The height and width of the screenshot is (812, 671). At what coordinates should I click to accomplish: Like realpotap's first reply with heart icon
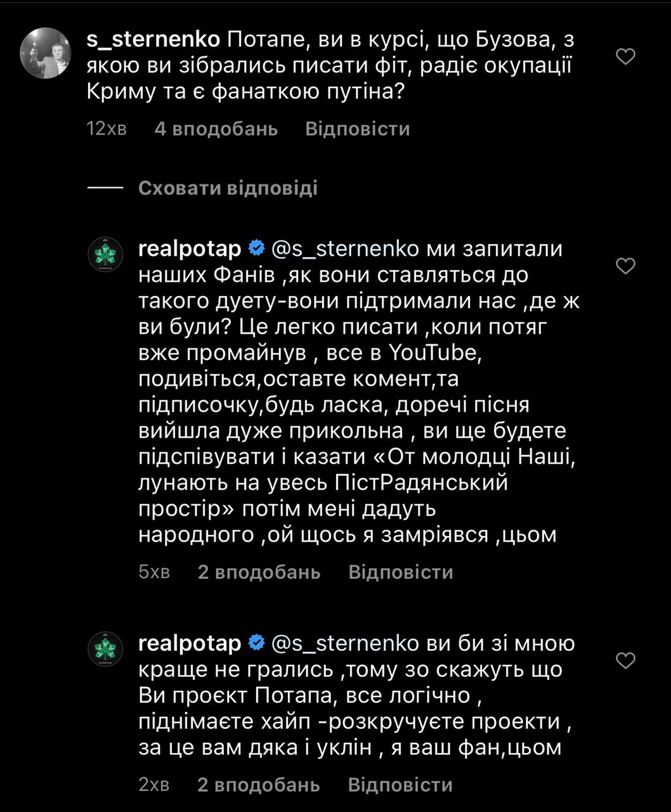[626, 266]
